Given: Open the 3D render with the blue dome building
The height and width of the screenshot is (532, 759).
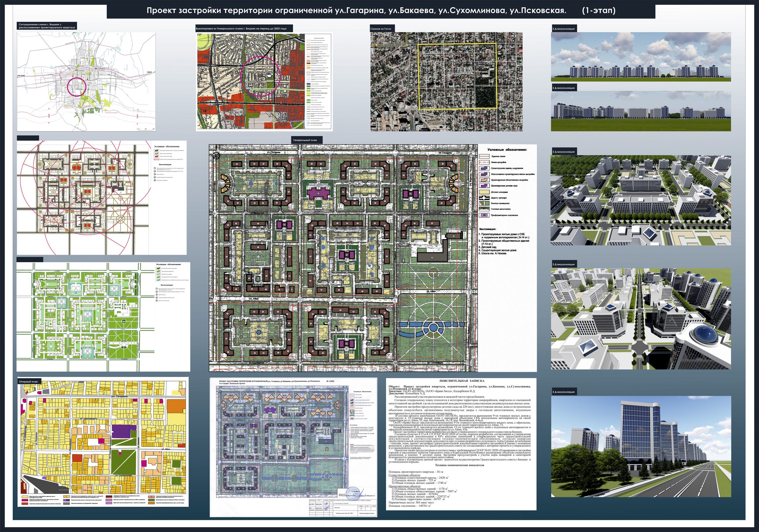Looking at the screenshot, I should pyautogui.click(x=641, y=319).
